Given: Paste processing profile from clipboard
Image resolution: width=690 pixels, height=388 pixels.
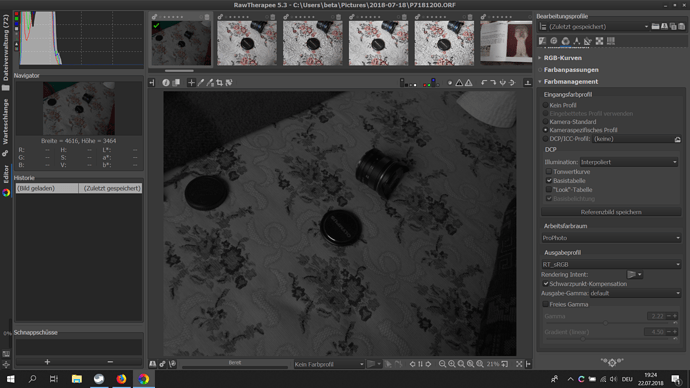Looking at the screenshot, I should coord(682,27).
